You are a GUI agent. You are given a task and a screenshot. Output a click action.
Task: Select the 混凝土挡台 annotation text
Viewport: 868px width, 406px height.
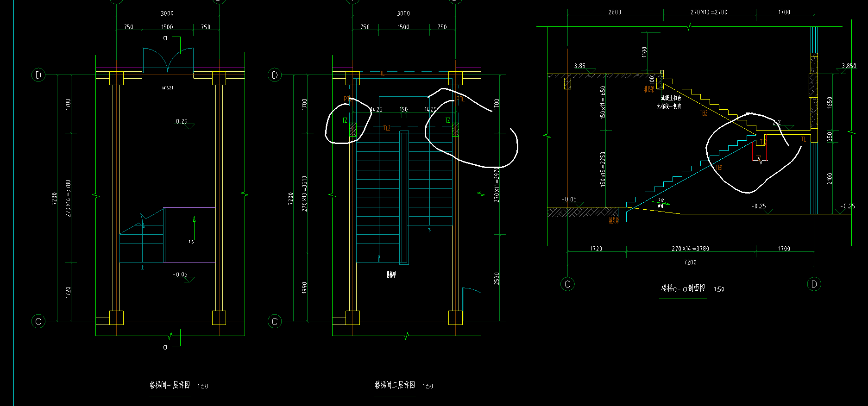(671, 98)
